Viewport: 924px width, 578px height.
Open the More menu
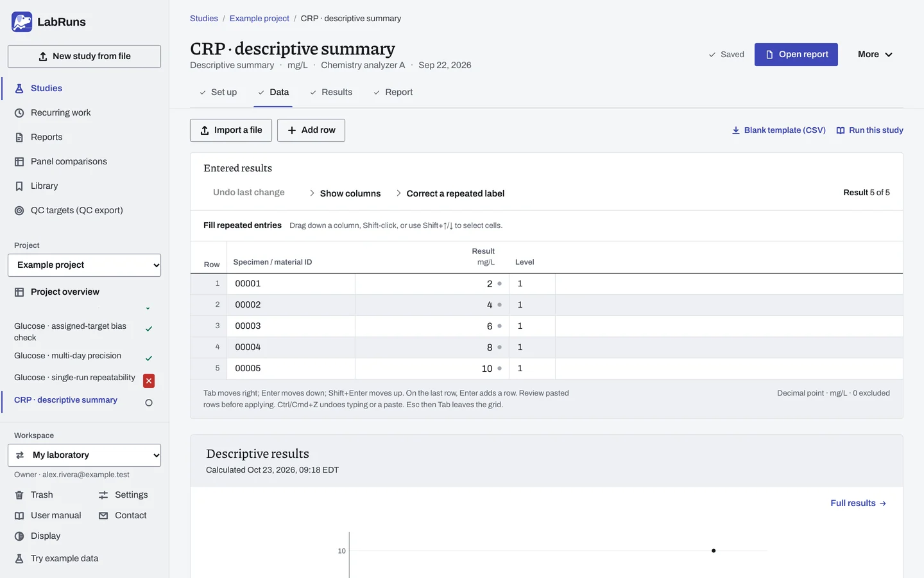pos(875,55)
